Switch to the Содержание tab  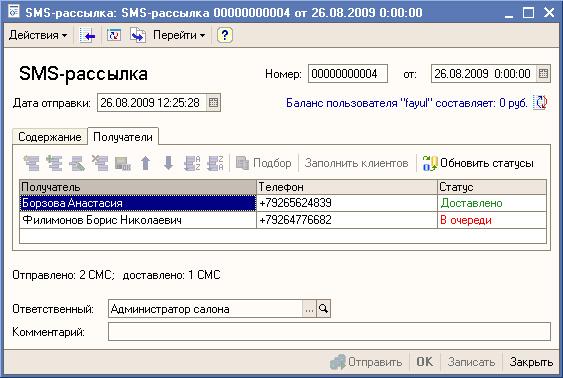[50, 137]
